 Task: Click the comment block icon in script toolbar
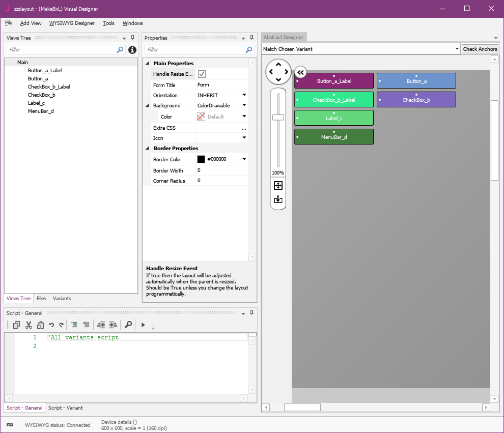coord(74,325)
